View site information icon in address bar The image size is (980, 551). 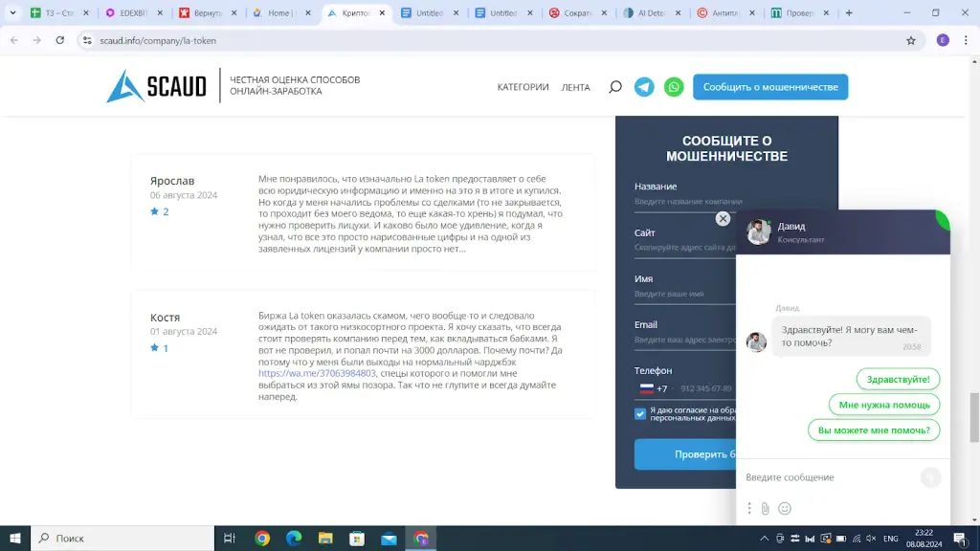coord(87,40)
